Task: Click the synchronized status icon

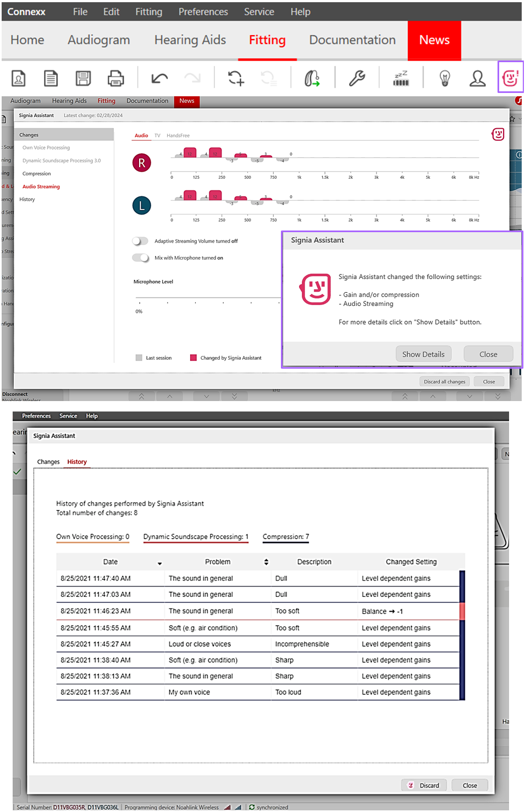Action: [252, 807]
